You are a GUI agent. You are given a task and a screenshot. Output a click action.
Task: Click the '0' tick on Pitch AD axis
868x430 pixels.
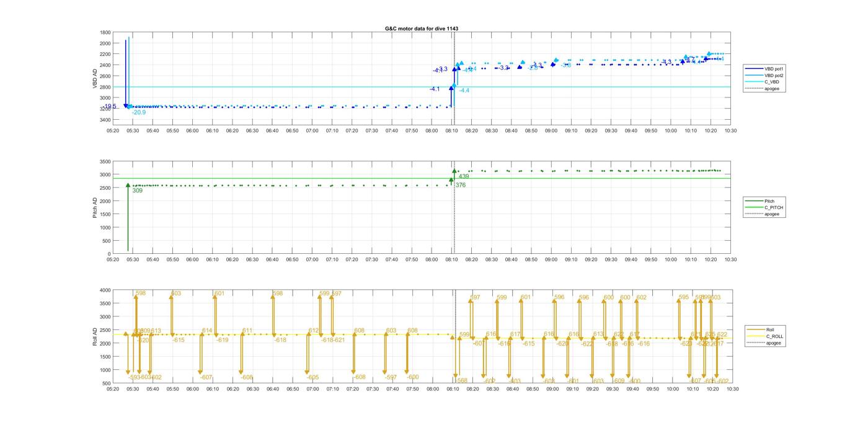click(x=109, y=254)
